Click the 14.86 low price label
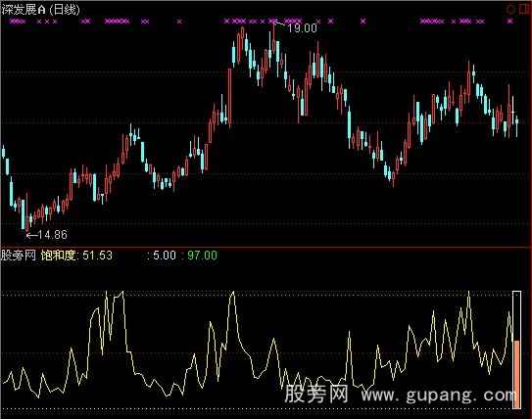Viewport: 532px width, 419px height. 52,235
